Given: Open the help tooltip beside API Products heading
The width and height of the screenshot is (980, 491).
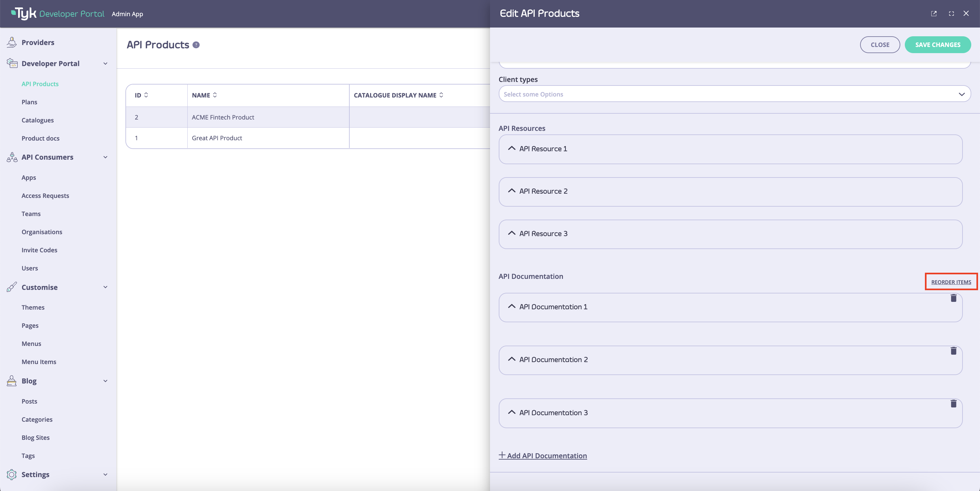Looking at the screenshot, I should [196, 44].
